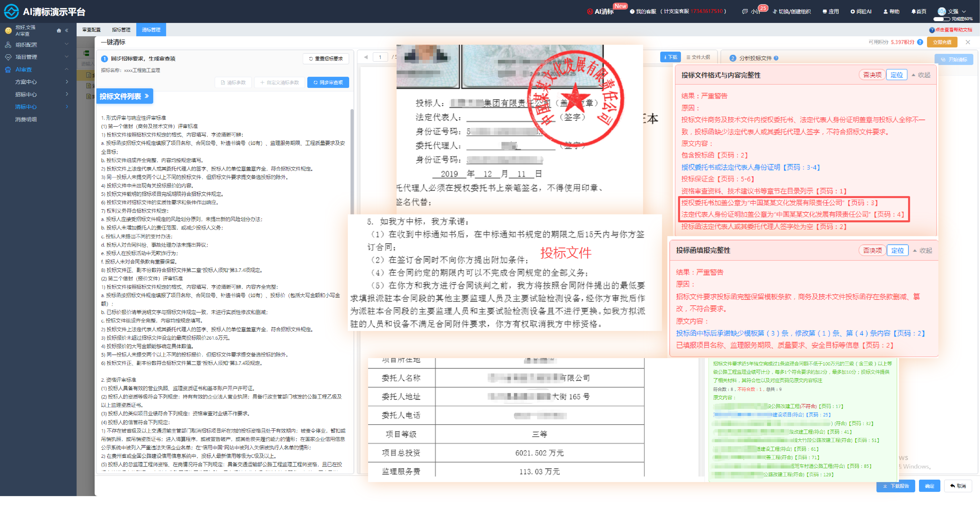Open 文强 user account dropdown
This screenshot has height=507, width=980.
(x=952, y=11)
